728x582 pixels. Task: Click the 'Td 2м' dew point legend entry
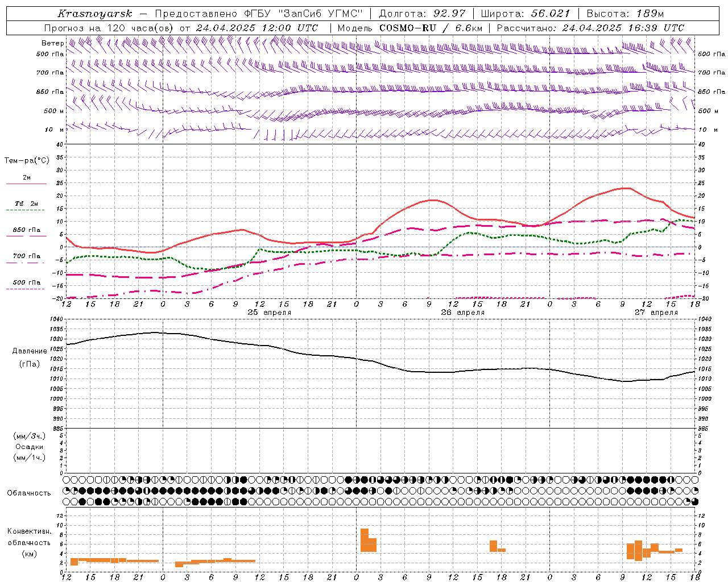click(x=27, y=203)
